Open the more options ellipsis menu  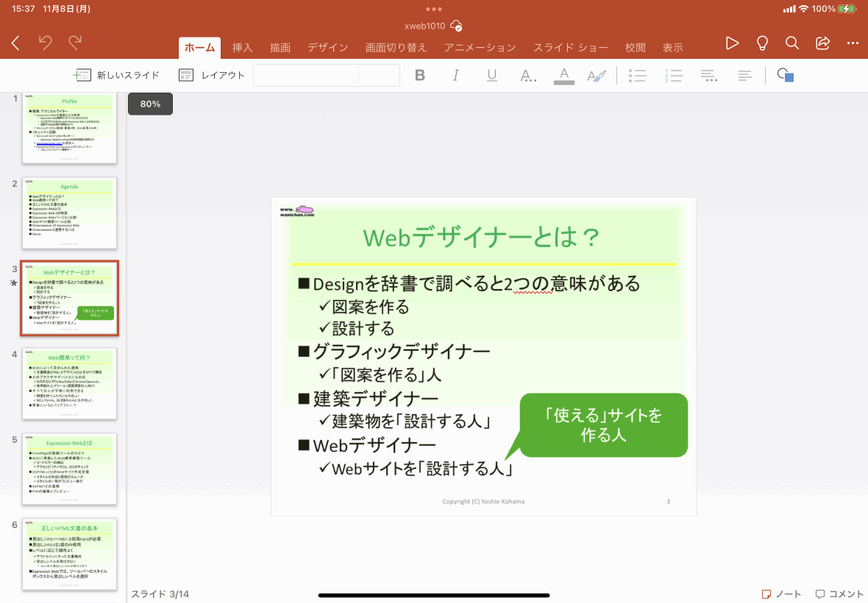(x=853, y=43)
